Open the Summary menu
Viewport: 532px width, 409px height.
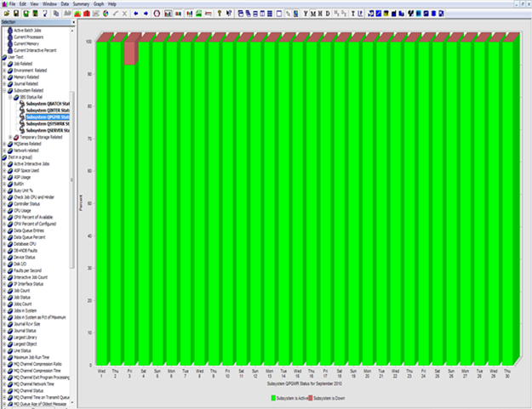[x=80, y=4]
